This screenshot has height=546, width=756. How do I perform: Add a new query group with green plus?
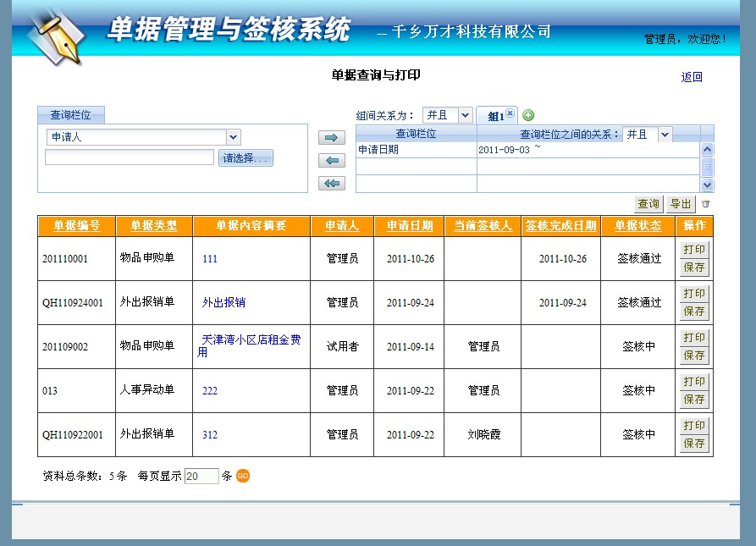click(528, 116)
